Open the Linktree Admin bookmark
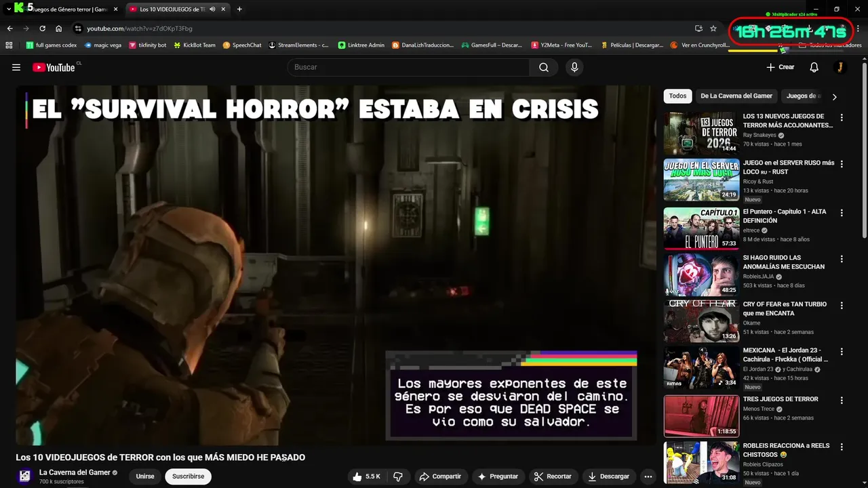Viewport: 868px width, 488px height. [361, 45]
